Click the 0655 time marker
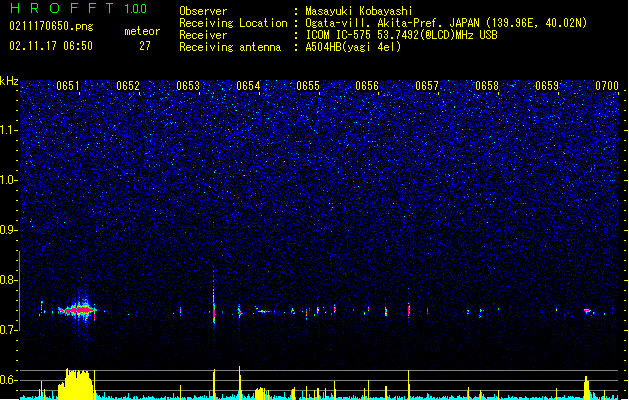 pos(308,86)
